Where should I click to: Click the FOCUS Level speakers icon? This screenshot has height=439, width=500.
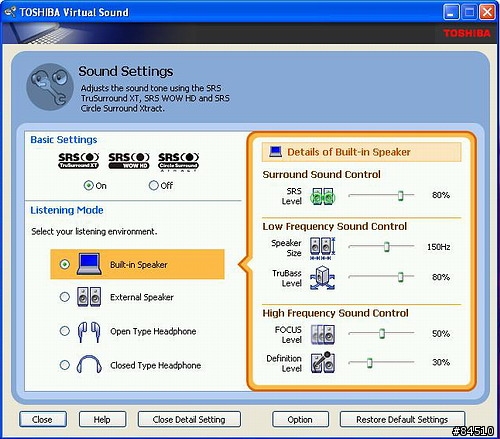tap(323, 334)
